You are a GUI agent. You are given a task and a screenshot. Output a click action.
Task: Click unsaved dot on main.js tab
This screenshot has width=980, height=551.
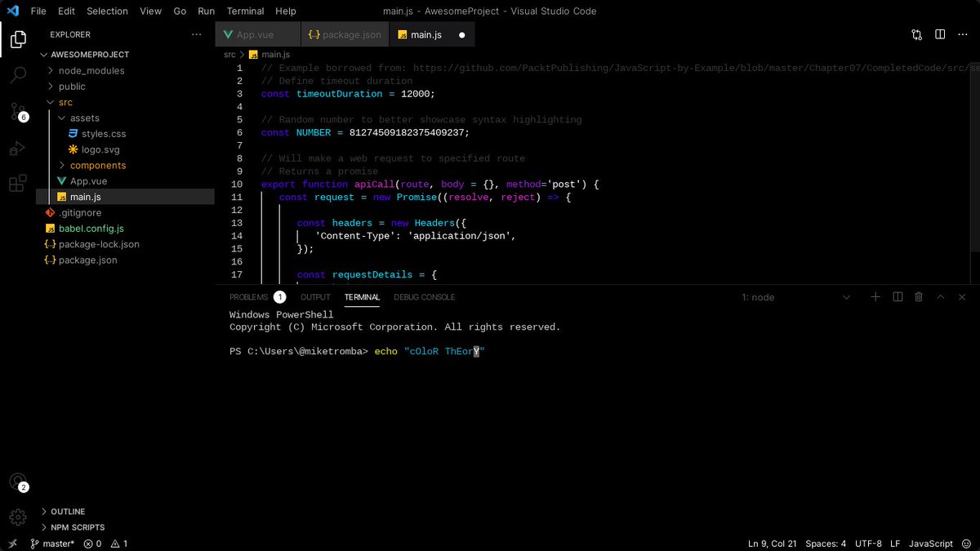[x=461, y=35]
